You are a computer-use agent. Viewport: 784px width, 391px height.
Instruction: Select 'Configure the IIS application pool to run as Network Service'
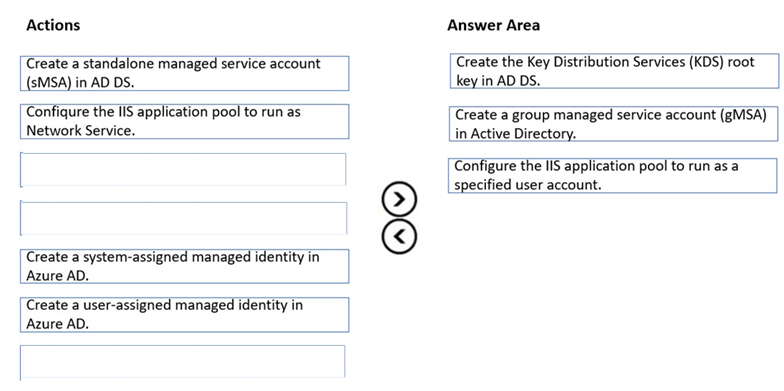(184, 121)
